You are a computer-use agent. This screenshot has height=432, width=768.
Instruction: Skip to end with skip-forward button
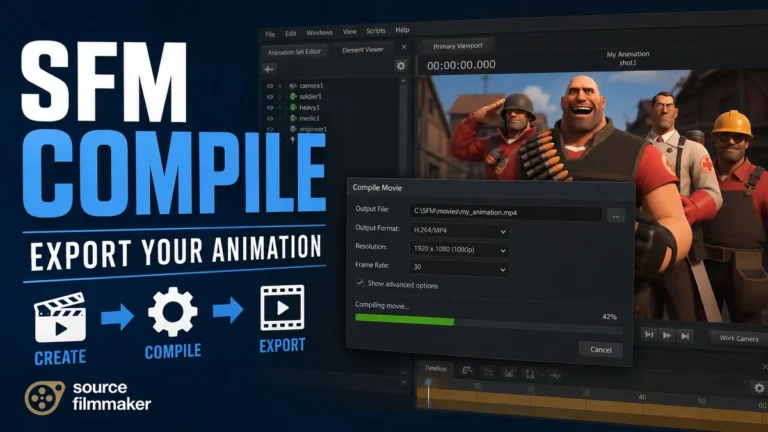coord(685,336)
